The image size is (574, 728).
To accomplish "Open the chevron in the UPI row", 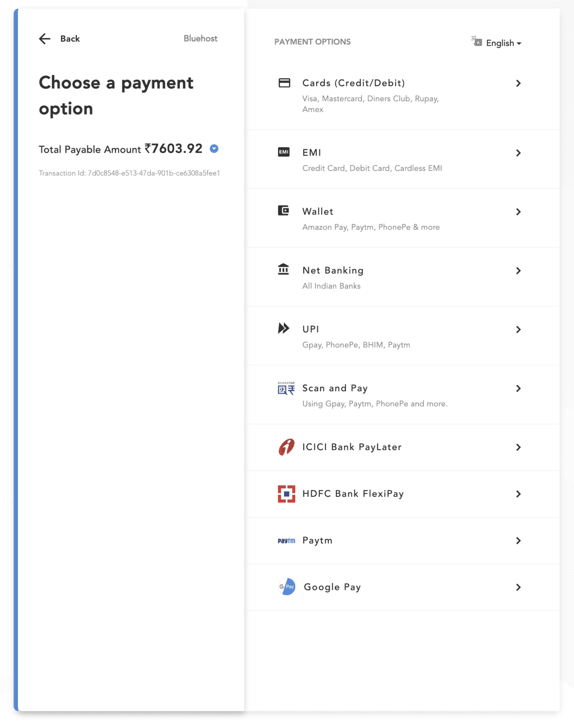I will click(518, 330).
